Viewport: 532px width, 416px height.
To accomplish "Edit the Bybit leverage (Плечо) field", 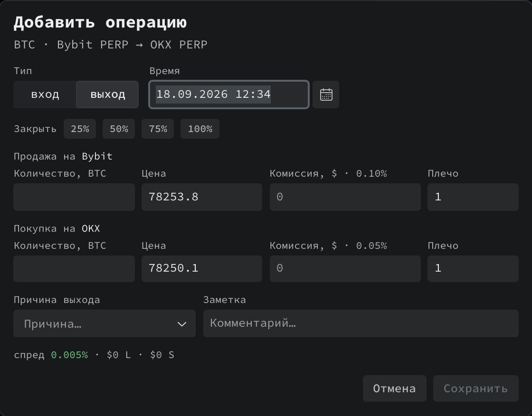I will [x=473, y=197].
